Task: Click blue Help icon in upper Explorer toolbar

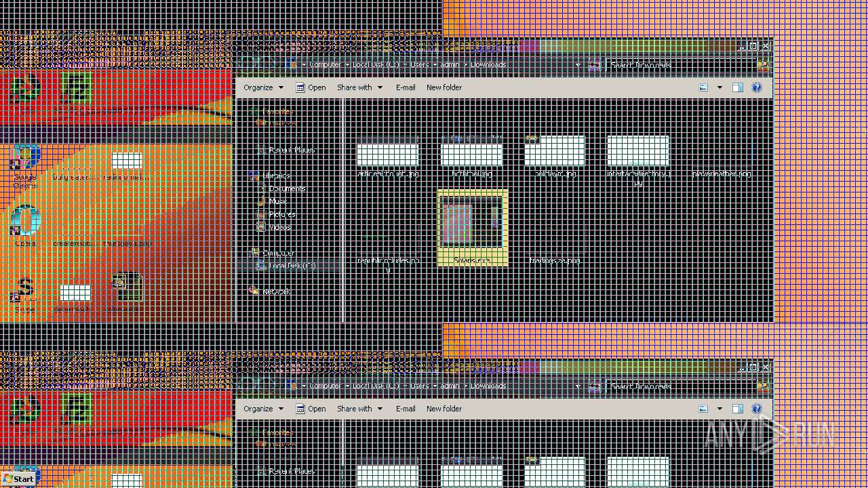Action: click(x=757, y=87)
